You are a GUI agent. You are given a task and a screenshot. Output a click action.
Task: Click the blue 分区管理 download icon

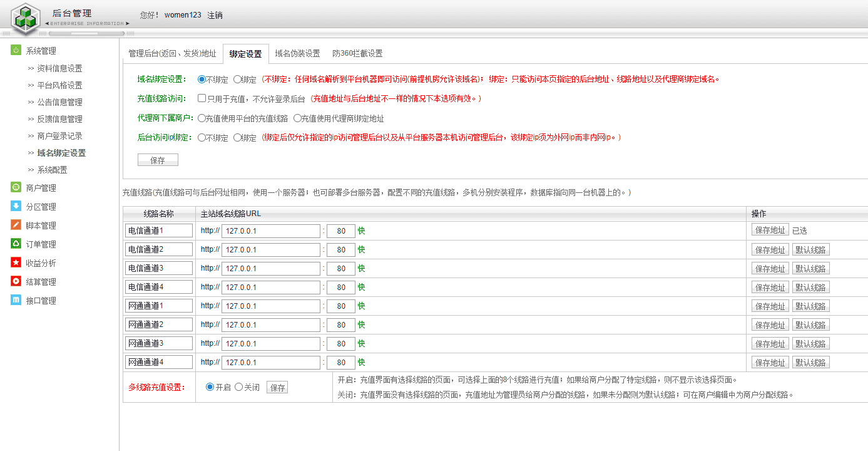tap(16, 206)
